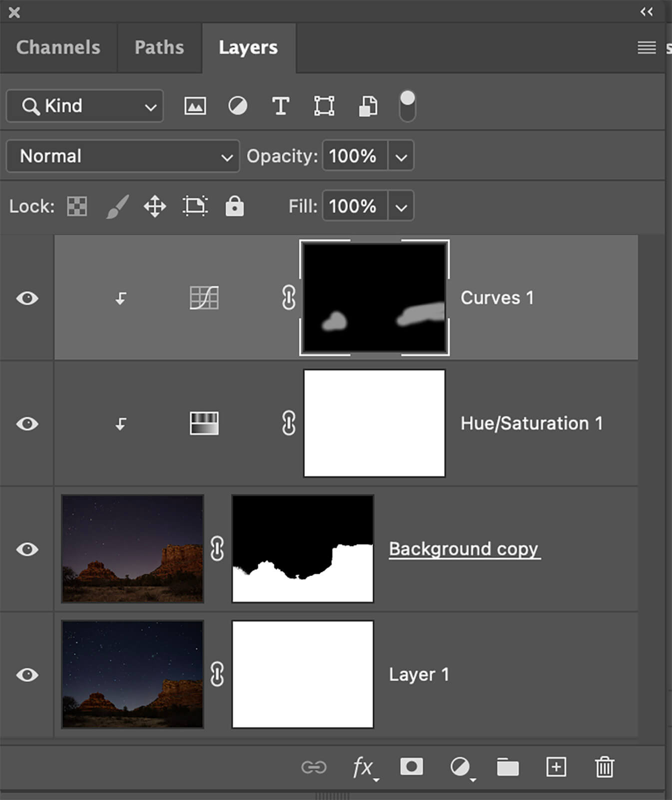Lock transparent pixels checkerboard icon
Viewport: 672px width, 800px height.
coord(77,206)
